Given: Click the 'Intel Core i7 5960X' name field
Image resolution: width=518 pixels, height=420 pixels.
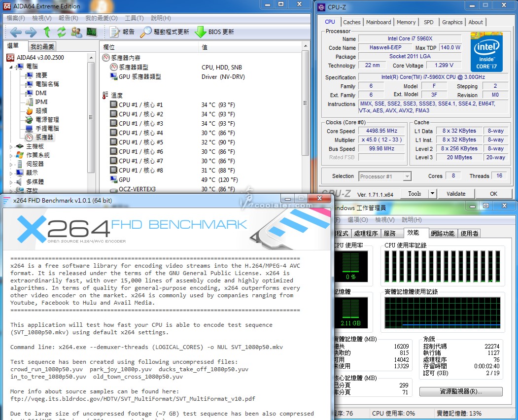Looking at the screenshot, I should pos(410,38).
